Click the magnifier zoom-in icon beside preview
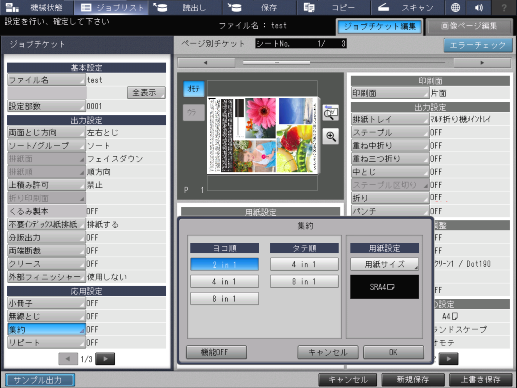The width and height of the screenshot is (517, 388). click(x=331, y=136)
